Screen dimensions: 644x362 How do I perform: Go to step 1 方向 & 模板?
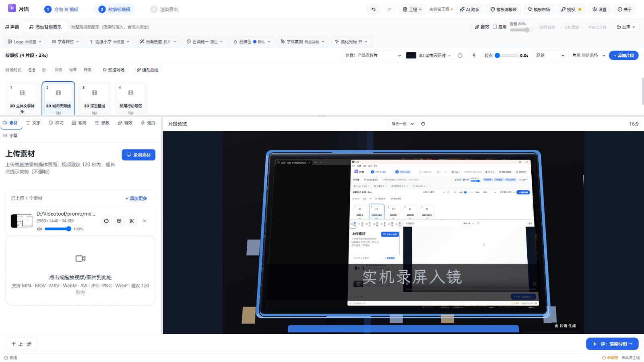click(x=61, y=9)
